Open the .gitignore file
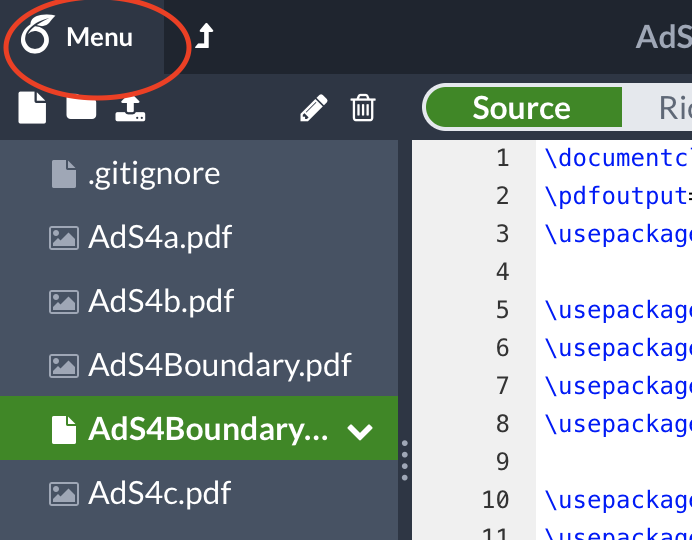 [154, 174]
